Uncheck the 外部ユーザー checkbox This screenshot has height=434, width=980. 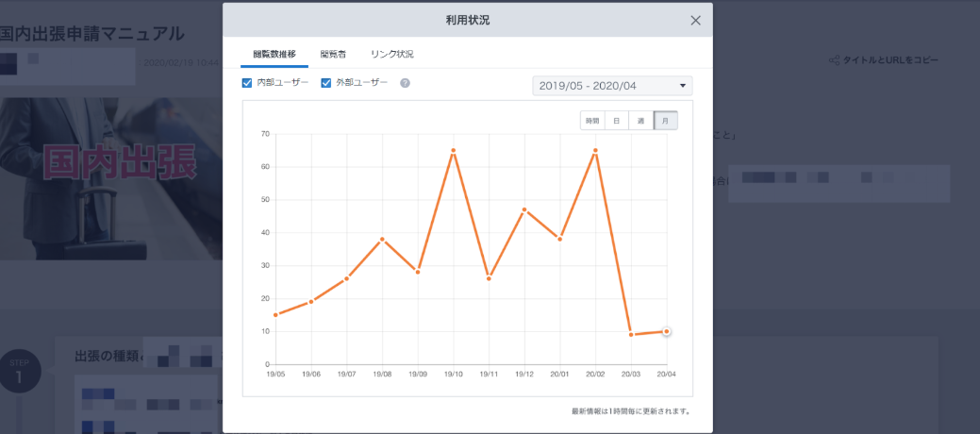[326, 83]
